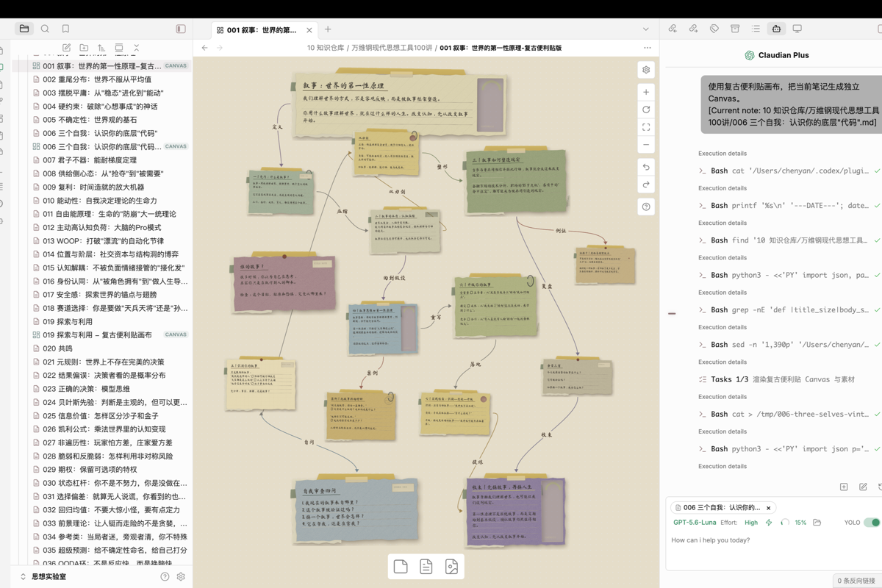Reset canvas zoom
The height and width of the screenshot is (588, 882).
point(646,110)
